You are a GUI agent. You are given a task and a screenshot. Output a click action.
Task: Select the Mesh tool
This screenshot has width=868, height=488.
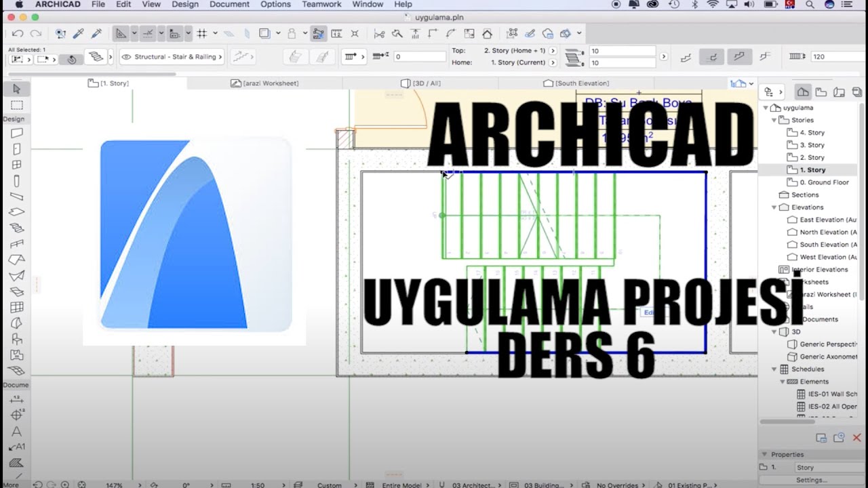click(17, 371)
